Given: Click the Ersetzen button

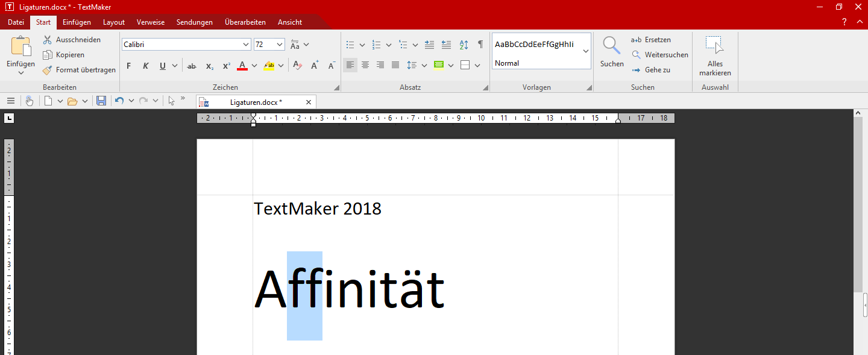Looking at the screenshot, I should coord(651,40).
